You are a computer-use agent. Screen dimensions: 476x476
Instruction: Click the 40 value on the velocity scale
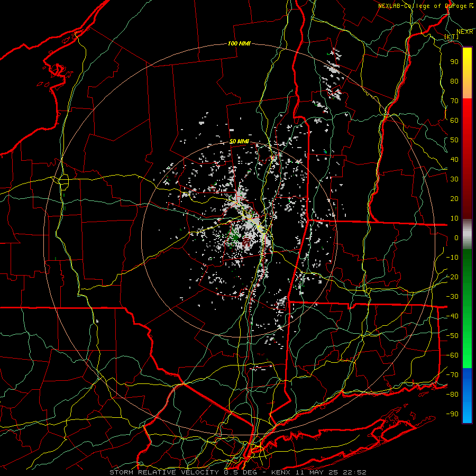point(454,160)
